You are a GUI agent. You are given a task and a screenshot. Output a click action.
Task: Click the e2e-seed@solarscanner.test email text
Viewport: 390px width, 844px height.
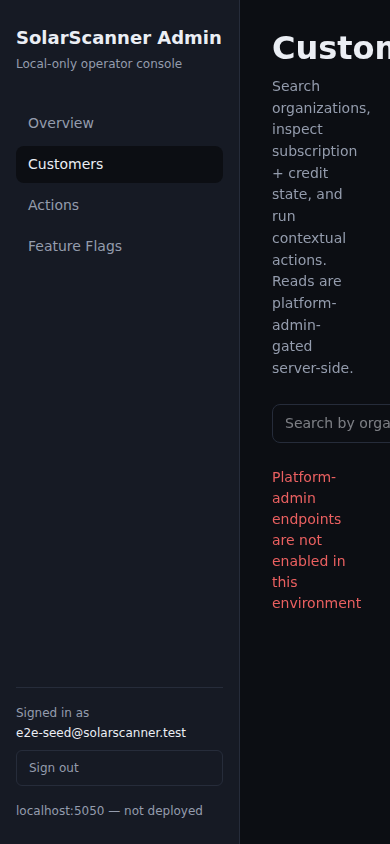tap(101, 733)
